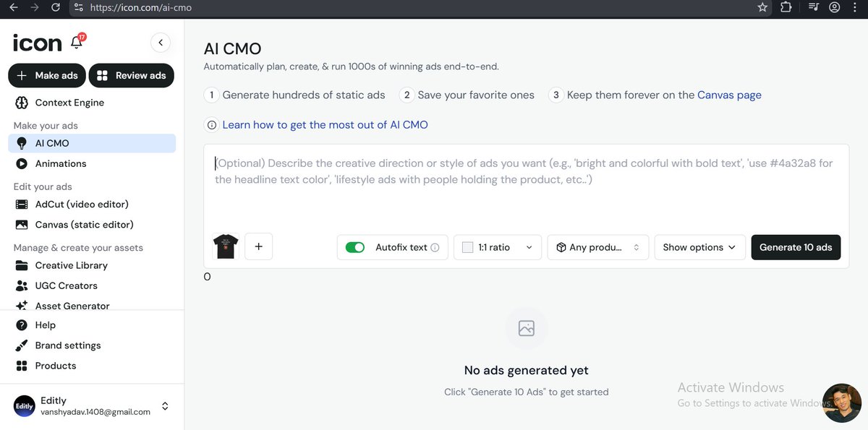The height and width of the screenshot is (430, 868).
Task: Collapse the sidebar with the chevron button
Action: pos(161,43)
